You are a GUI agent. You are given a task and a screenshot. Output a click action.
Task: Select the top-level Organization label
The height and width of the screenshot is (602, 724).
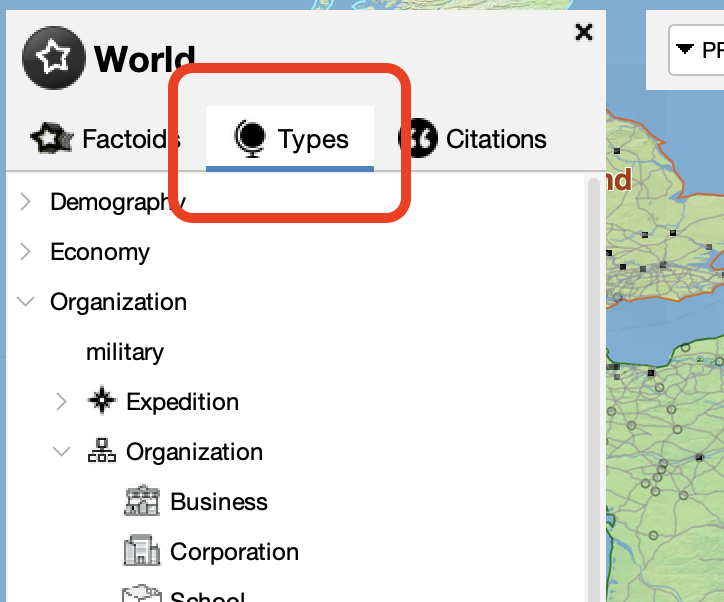coord(118,302)
